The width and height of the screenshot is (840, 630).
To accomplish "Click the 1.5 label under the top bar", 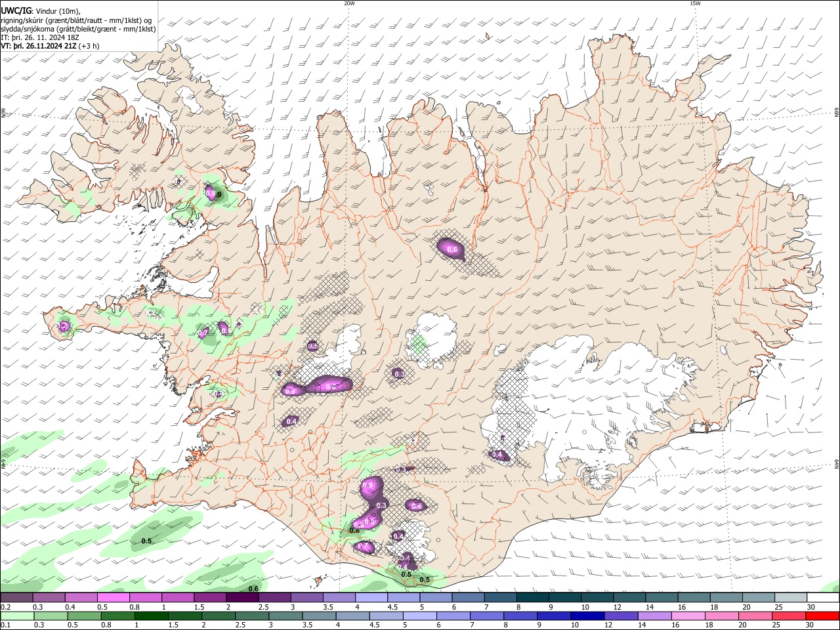I will coord(199,607).
